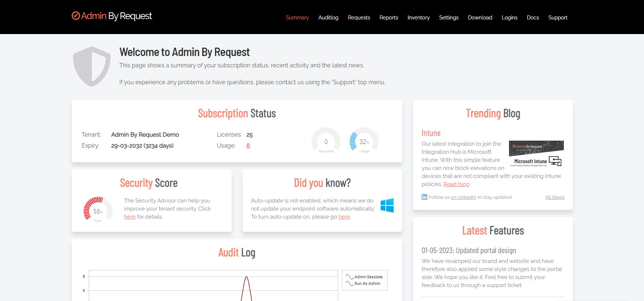Click the Security Score heading
644x301 pixels.
[x=149, y=183]
